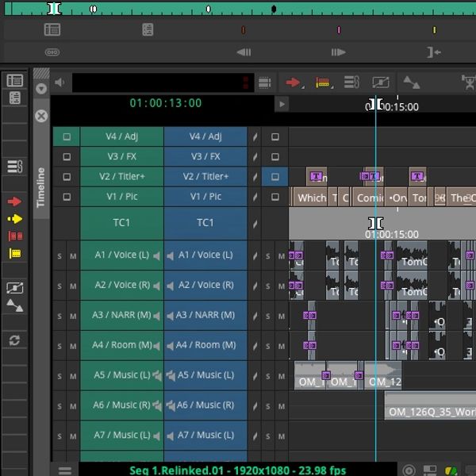
Task: Toggle V4 / Adj source monitor checkbox
Action: click(x=67, y=136)
